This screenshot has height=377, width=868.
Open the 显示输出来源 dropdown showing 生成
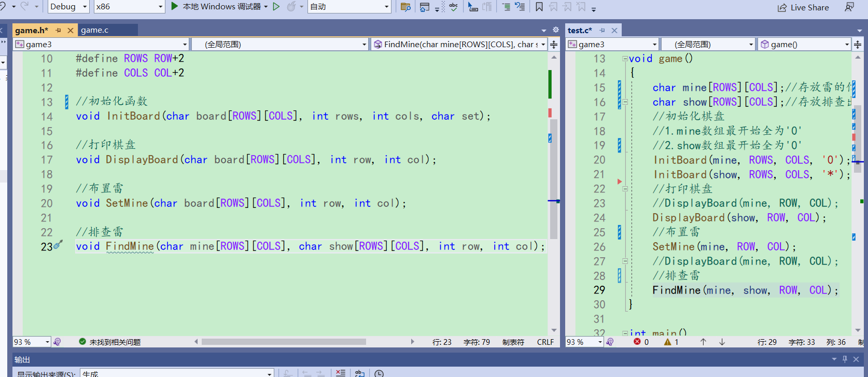(x=177, y=373)
